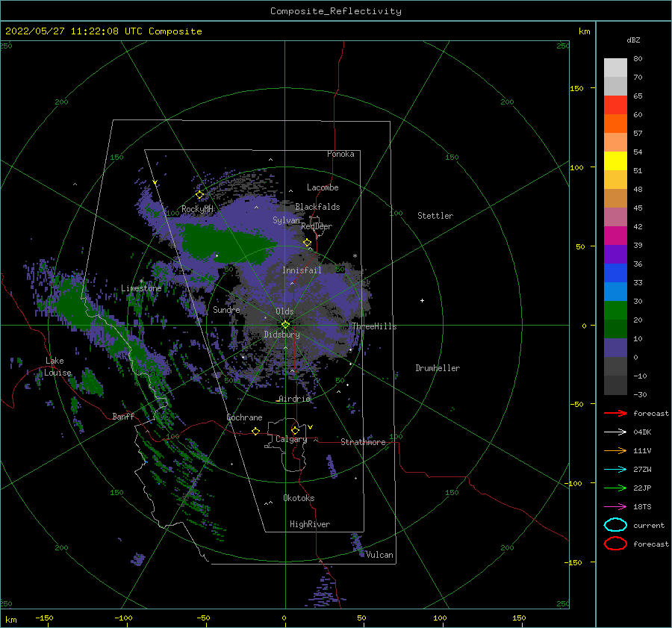Click the HighRiver town label
Screen dimensions: 672x628
click(310, 524)
